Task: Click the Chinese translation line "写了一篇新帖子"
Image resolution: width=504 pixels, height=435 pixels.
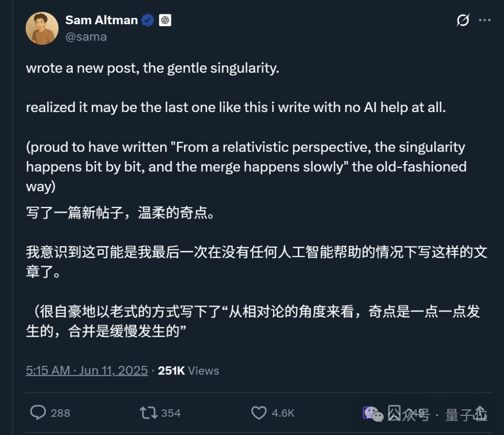Action: coord(120,214)
